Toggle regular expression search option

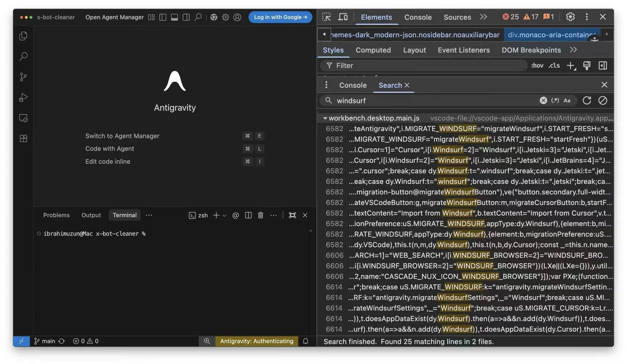pos(555,100)
